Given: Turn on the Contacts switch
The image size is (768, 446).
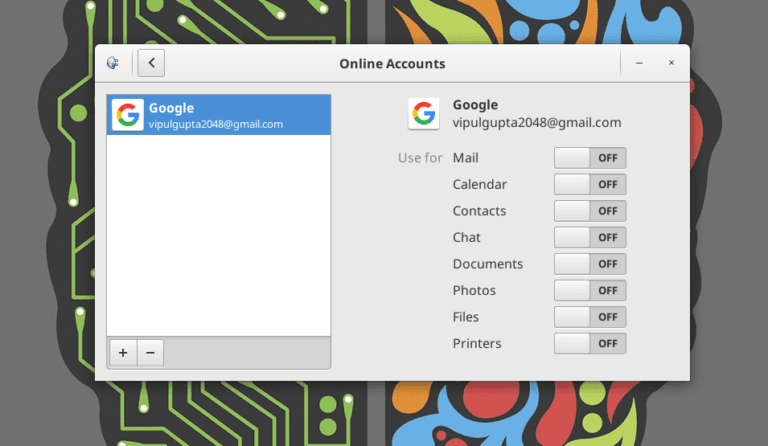Looking at the screenshot, I should (x=590, y=211).
